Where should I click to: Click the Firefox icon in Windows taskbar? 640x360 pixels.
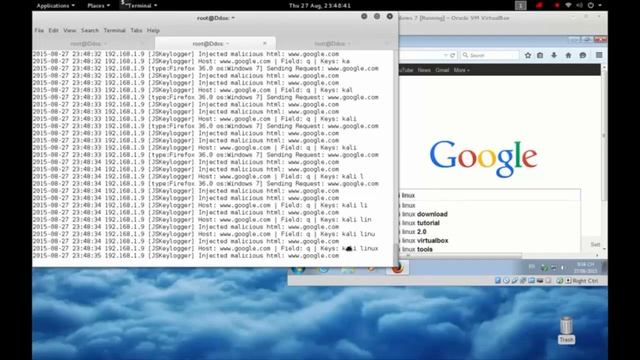click(397, 268)
